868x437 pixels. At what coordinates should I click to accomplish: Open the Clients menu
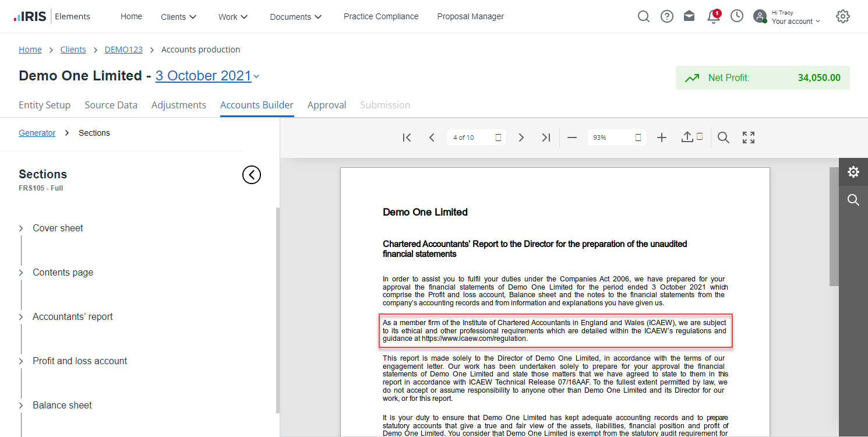point(179,17)
